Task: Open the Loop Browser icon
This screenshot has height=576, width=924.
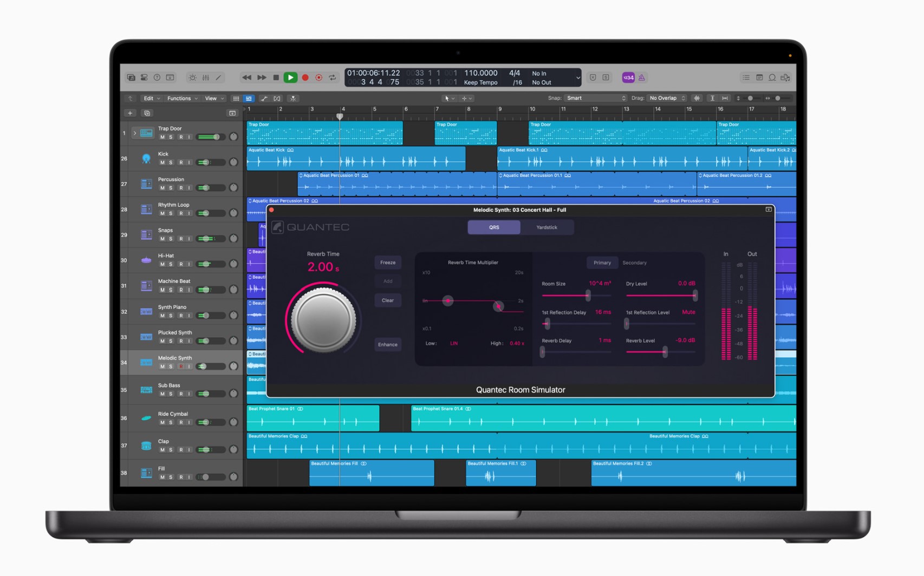Action: pos(772,77)
